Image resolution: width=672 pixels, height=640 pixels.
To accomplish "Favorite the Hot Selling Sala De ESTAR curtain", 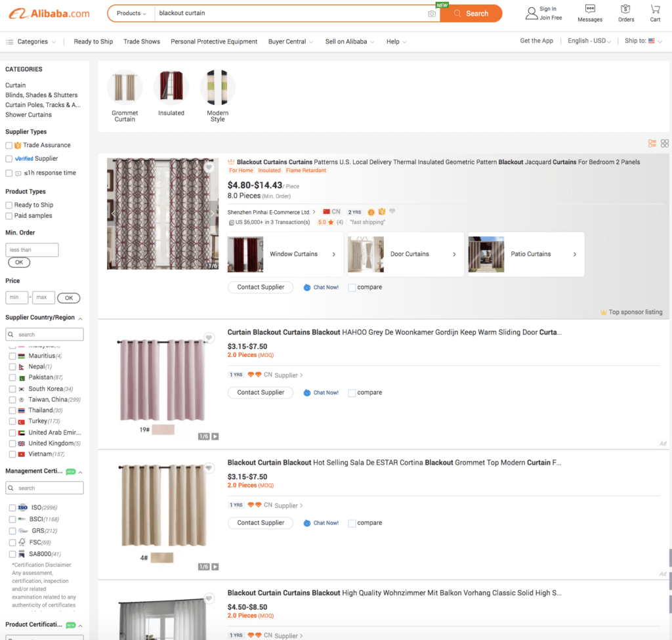I will click(209, 468).
